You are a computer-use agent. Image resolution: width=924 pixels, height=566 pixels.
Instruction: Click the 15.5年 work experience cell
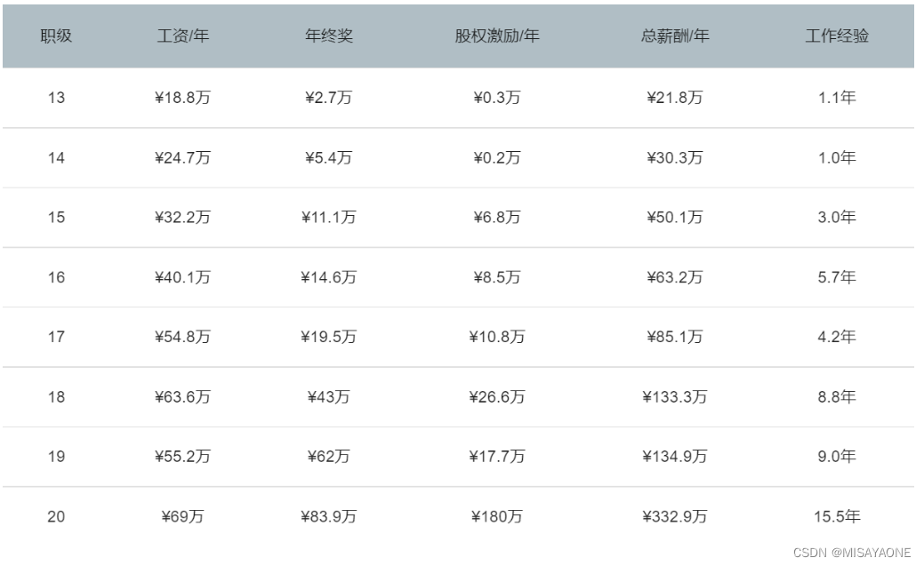[837, 516]
